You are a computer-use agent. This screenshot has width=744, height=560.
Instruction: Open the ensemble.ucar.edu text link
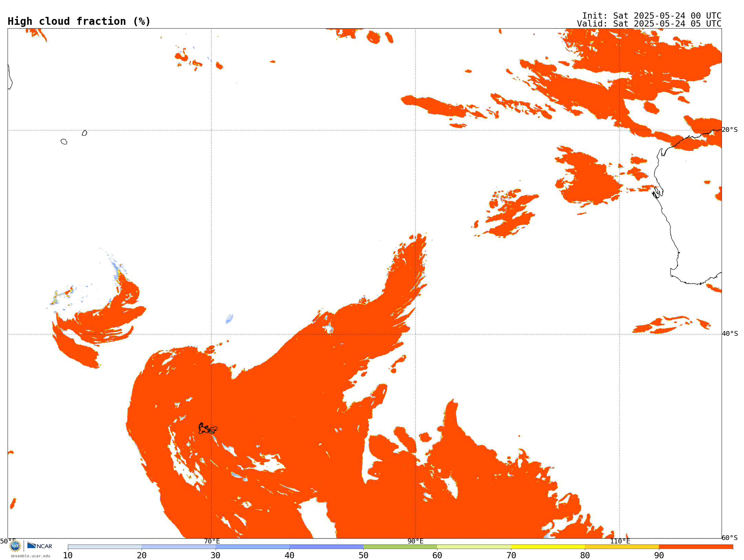(31, 556)
